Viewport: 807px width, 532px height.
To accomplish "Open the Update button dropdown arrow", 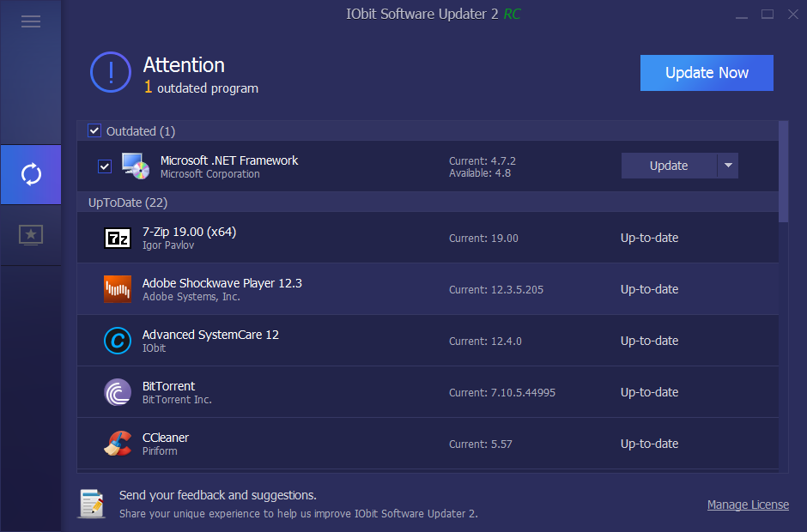I will [728, 166].
